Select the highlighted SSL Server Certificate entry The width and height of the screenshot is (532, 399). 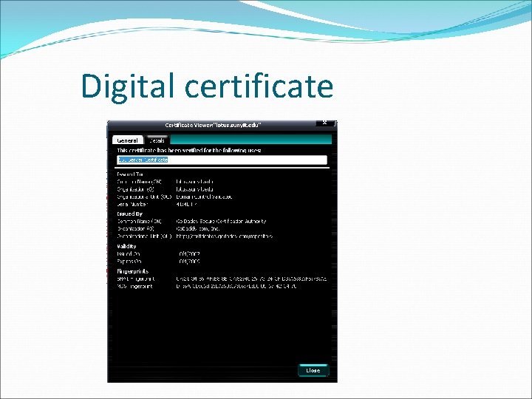[x=143, y=160]
